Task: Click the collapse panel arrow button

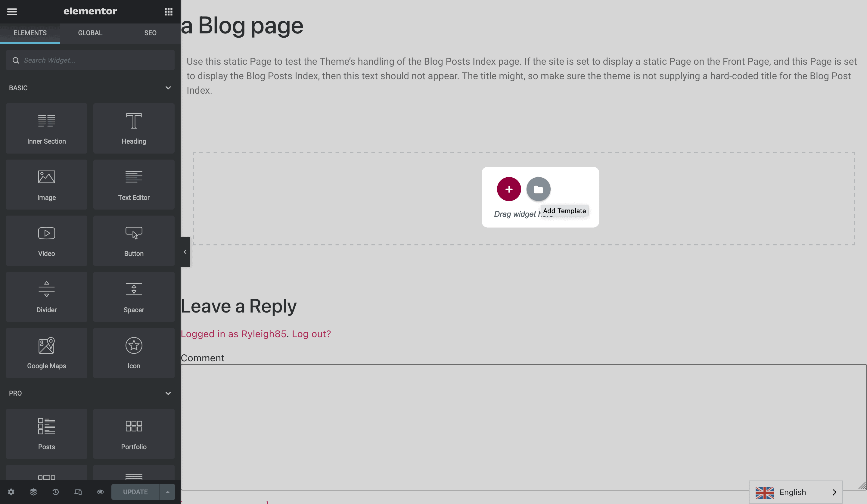Action: pyautogui.click(x=185, y=252)
